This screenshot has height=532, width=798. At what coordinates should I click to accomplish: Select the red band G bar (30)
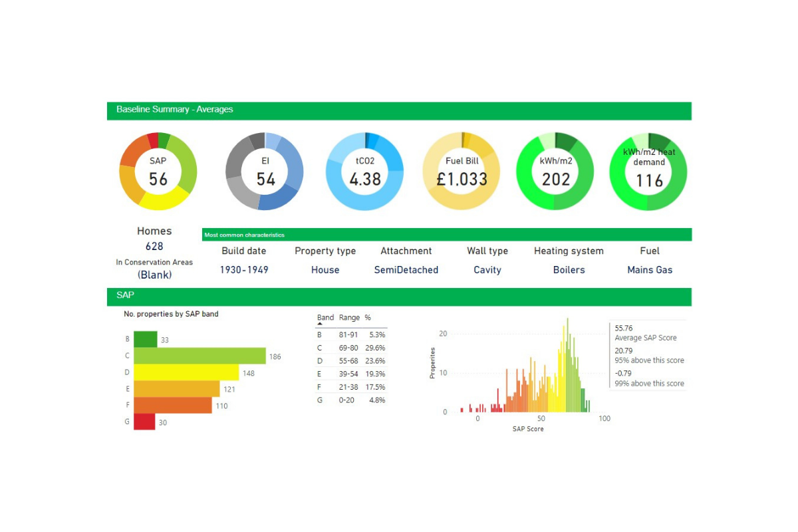144,422
